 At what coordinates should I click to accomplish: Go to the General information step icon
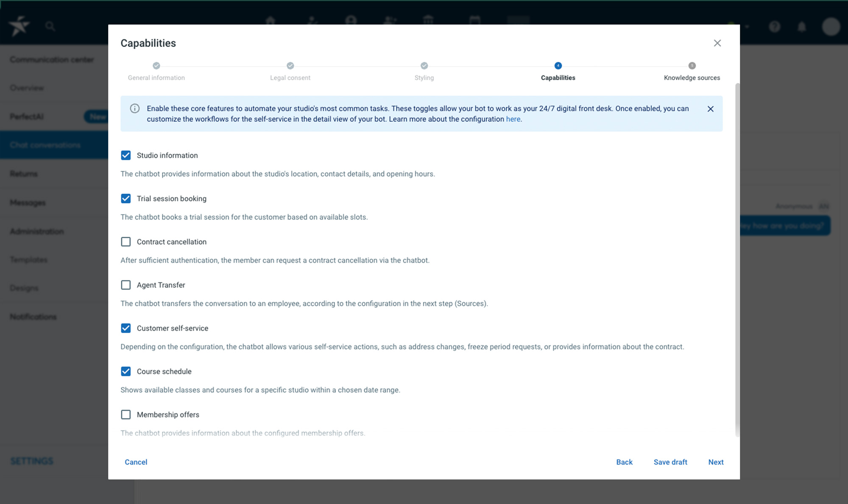click(x=156, y=66)
